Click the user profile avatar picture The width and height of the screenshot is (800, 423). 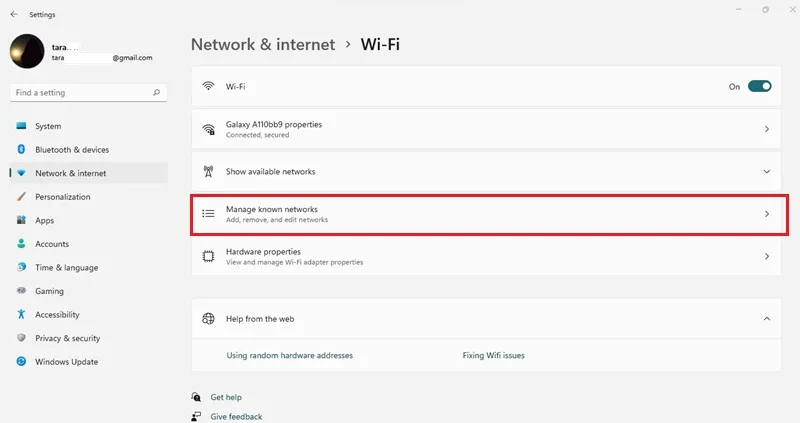pos(27,51)
